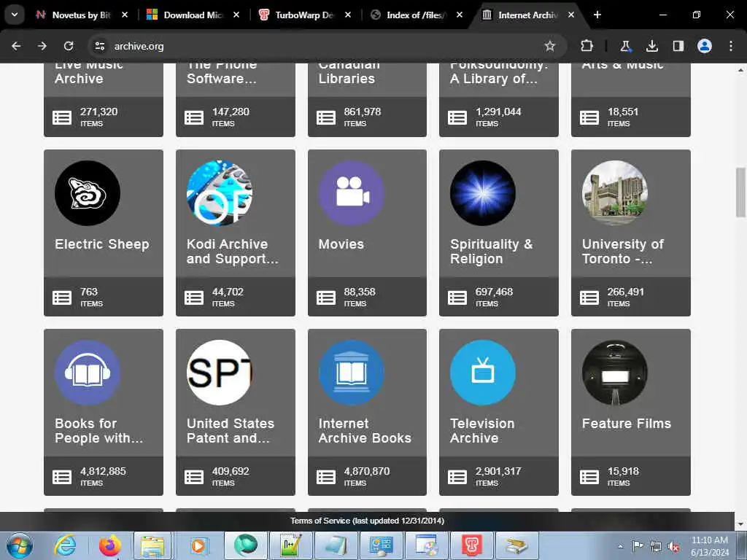Image resolution: width=747 pixels, height=560 pixels.
Task: Launch Internet Explorer from the taskbar
Action: click(65, 545)
